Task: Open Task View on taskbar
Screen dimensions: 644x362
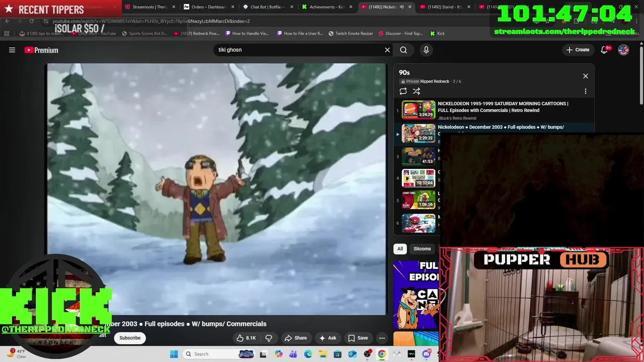Action: point(263,354)
